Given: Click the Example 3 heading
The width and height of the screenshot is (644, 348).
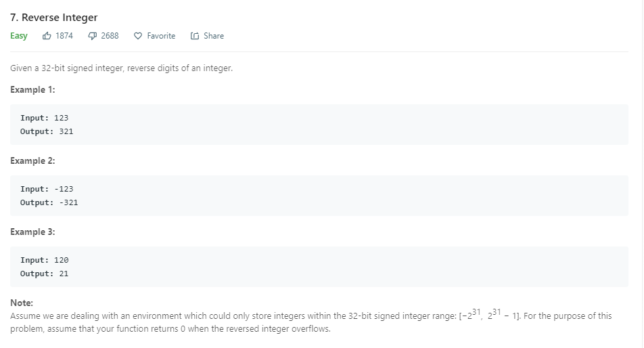Looking at the screenshot, I should click(32, 232).
